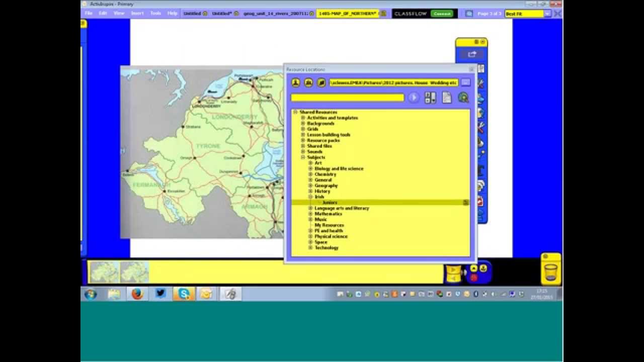
Task: Click My Resources location icon in Resource dialog
Action: (x=296, y=82)
